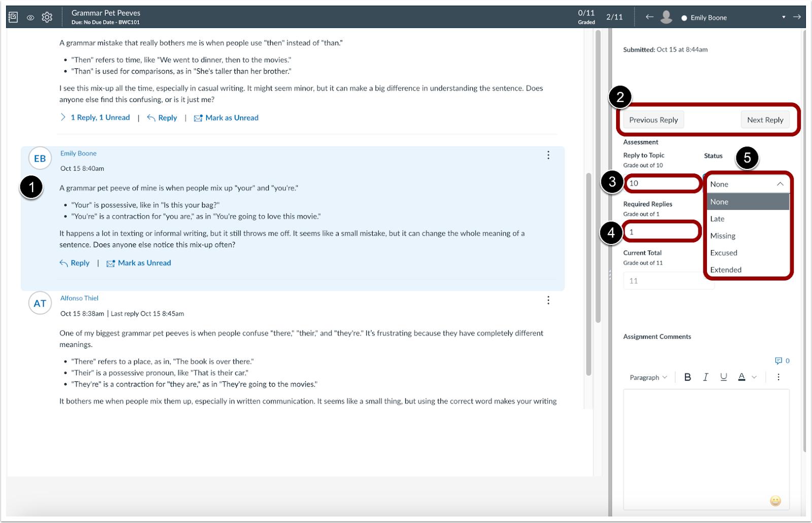Insert an emoji into the comment box
812x523 pixels.
point(775,501)
